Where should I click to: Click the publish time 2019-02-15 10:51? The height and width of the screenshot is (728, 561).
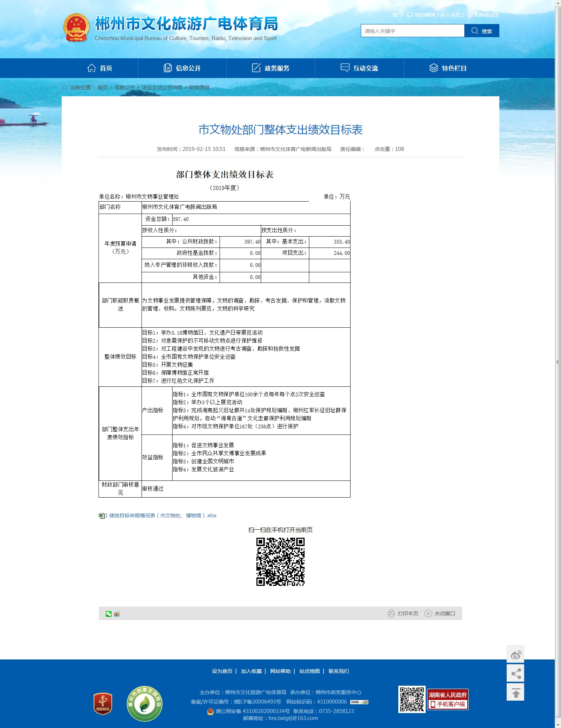tap(204, 149)
